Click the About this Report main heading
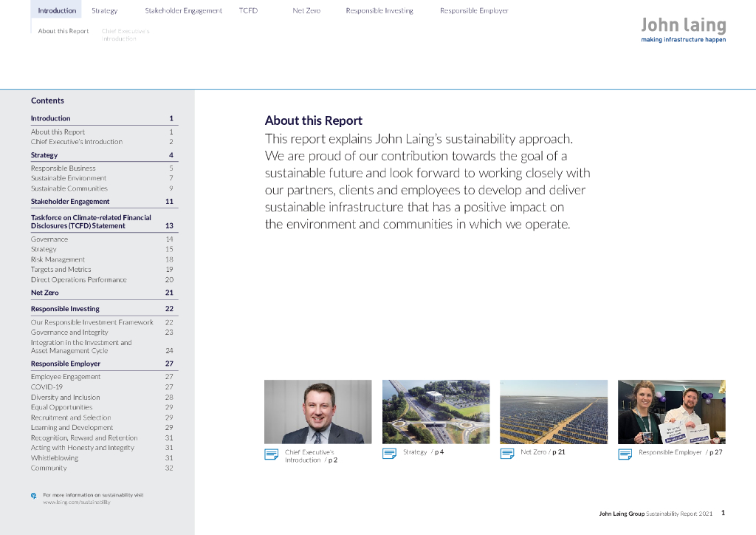This screenshot has height=535, width=756. click(x=313, y=120)
